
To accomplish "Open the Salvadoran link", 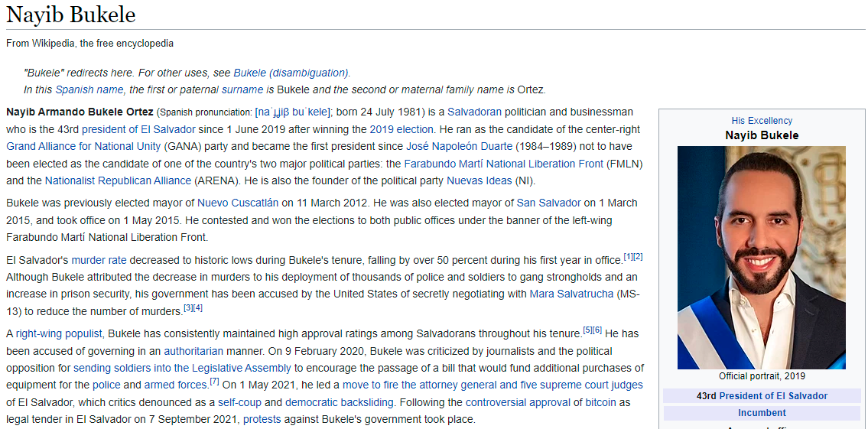I will 474,112.
